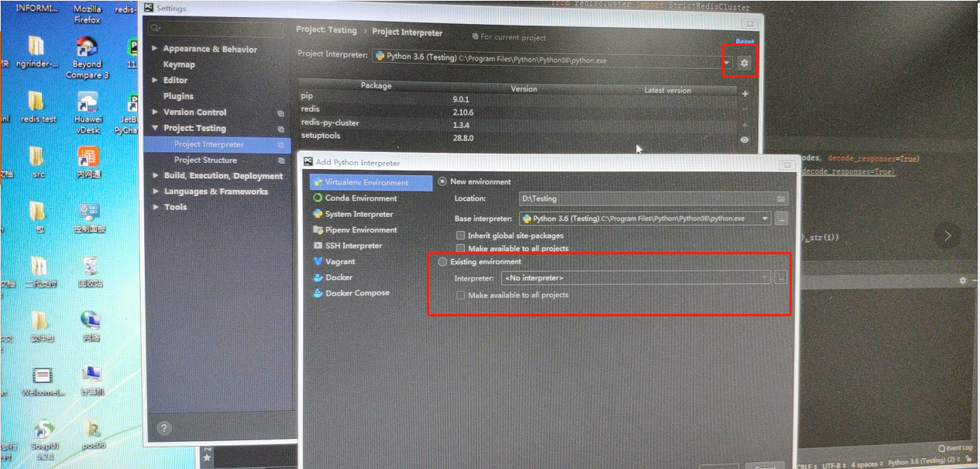The width and height of the screenshot is (980, 469).
Task: Open the Base interpreter dropdown
Action: click(765, 218)
